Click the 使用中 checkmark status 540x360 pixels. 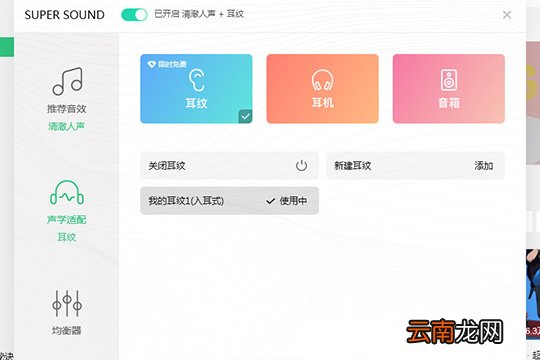tap(286, 201)
